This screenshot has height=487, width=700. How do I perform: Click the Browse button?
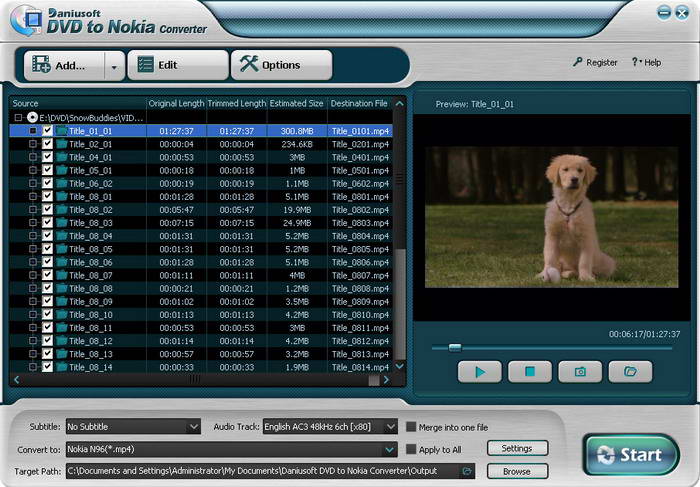(517, 471)
